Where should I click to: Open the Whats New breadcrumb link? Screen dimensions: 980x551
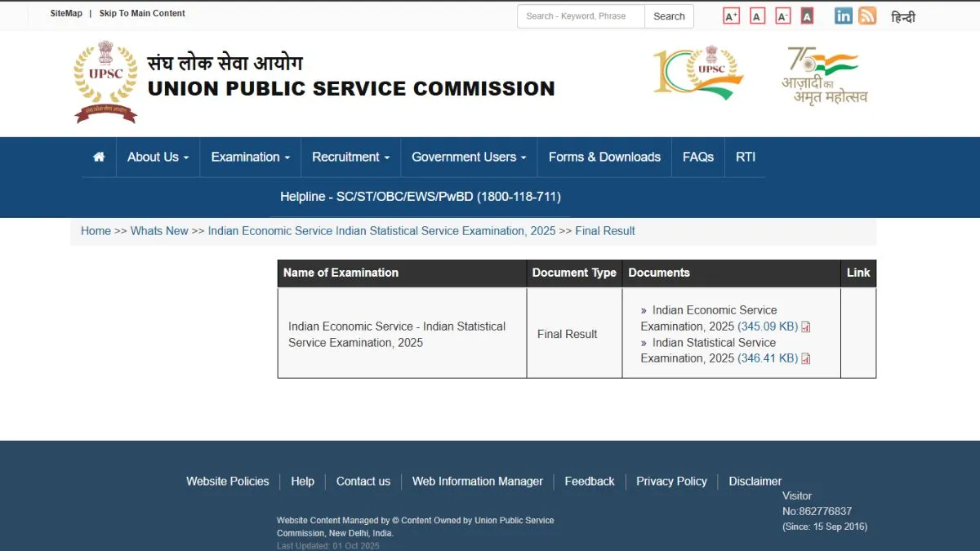click(x=159, y=231)
